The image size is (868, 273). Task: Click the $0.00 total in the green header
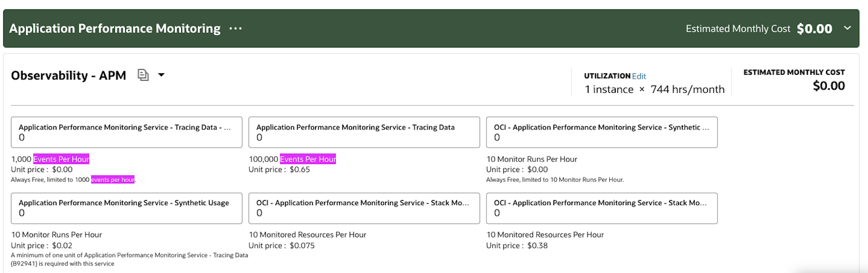click(814, 29)
